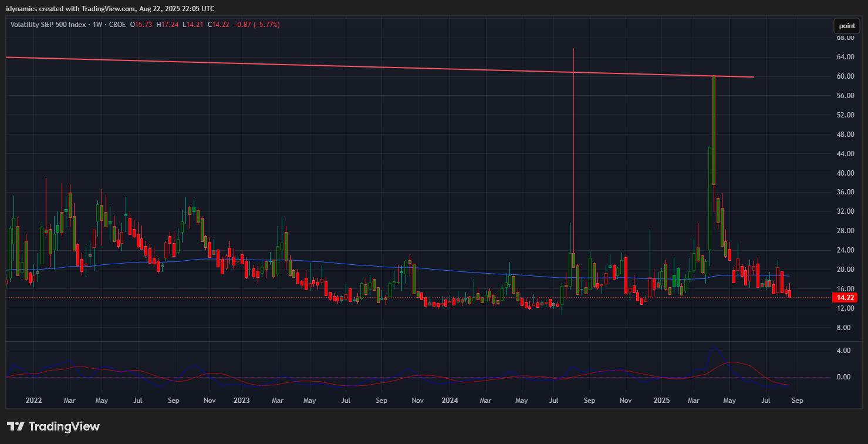Click the '60.00' price axis label
This screenshot has width=868, height=444.
[x=845, y=76]
